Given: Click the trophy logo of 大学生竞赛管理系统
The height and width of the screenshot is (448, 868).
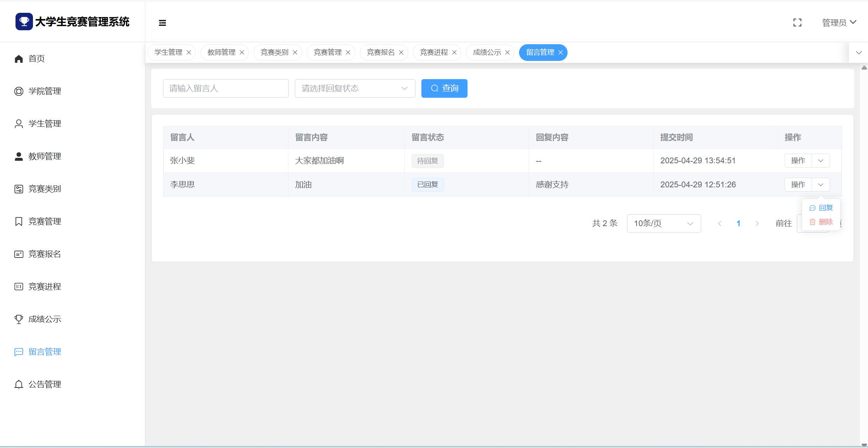Looking at the screenshot, I should [x=24, y=21].
